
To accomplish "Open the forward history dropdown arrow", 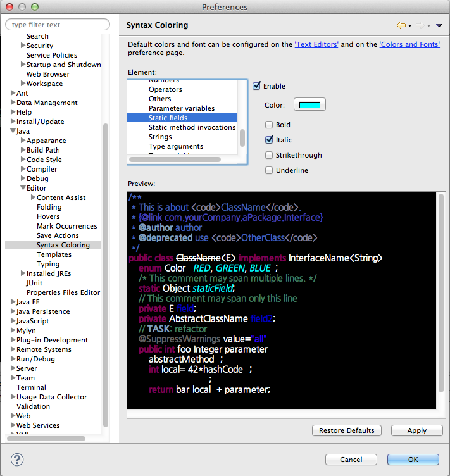I will click(x=428, y=26).
